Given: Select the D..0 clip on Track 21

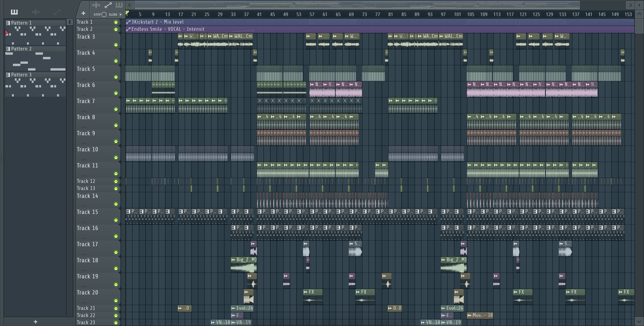Looking at the screenshot, I should (x=395, y=308).
